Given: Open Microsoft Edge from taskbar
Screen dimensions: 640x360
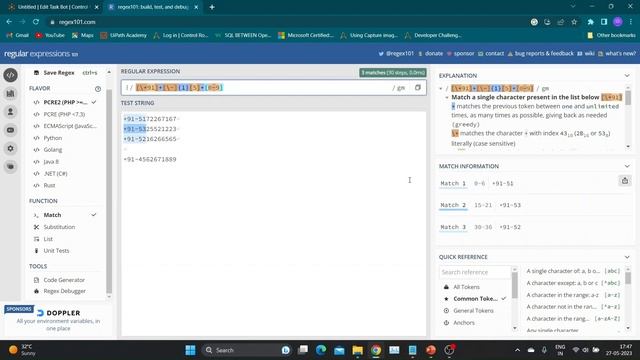Looking at the screenshot, I should point(321,350).
